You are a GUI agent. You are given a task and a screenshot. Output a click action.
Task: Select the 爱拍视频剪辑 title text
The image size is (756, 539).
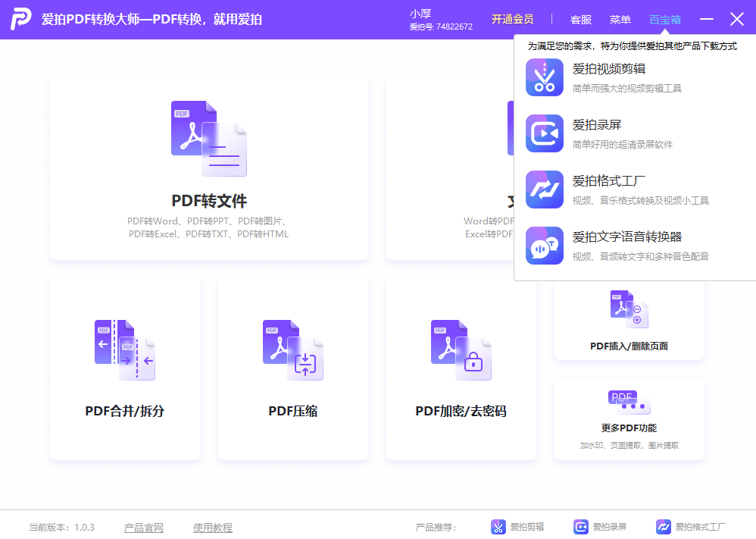tap(608, 69)
